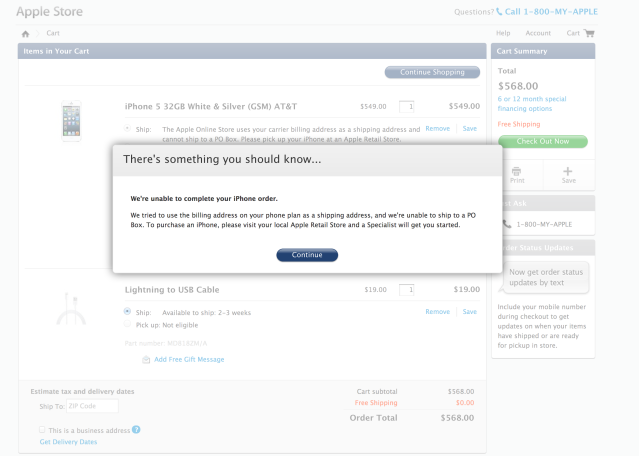Click the Lightning cable product thumbnail

71,308
